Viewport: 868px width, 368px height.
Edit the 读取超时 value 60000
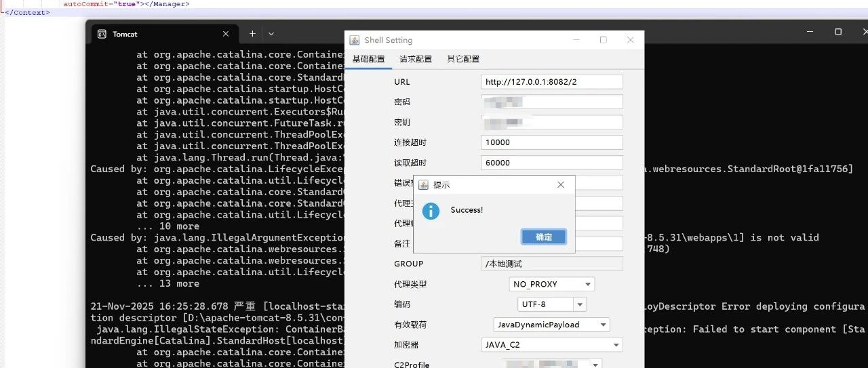tap(552, 163)
